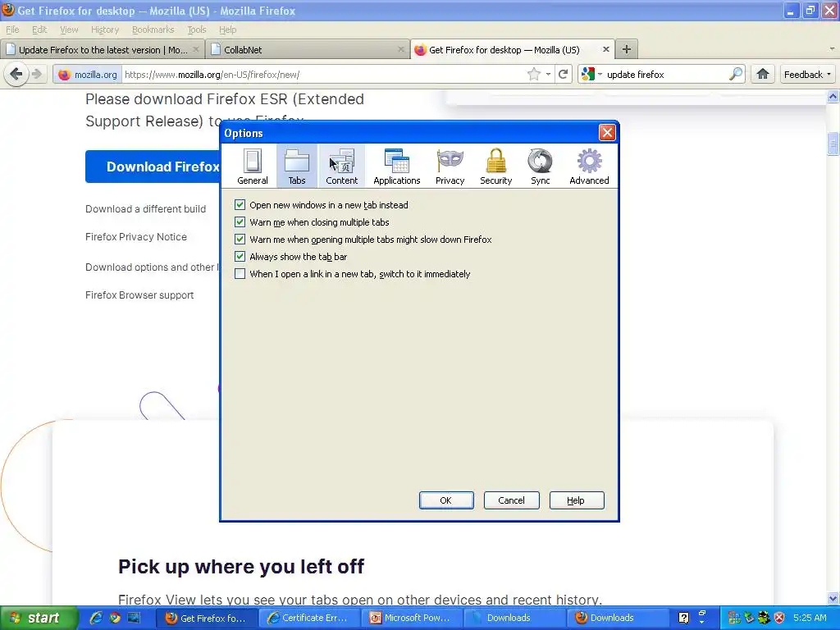The height and width of the screenshot is (630, 840).
Task: Open the Applications options panel
Action: 396,166
